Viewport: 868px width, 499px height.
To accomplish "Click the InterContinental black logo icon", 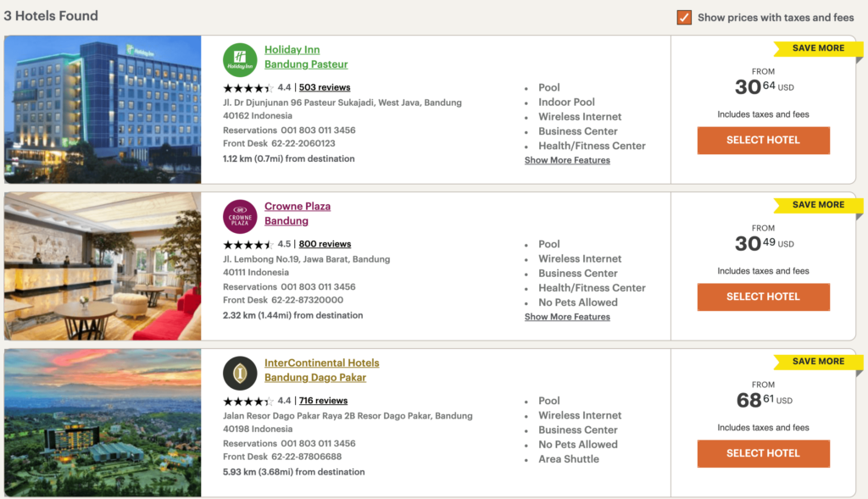I will [240, 373].
